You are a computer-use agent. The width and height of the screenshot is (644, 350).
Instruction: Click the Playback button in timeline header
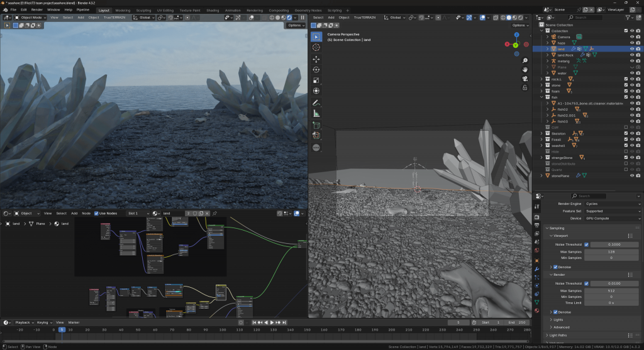(23, 322)
